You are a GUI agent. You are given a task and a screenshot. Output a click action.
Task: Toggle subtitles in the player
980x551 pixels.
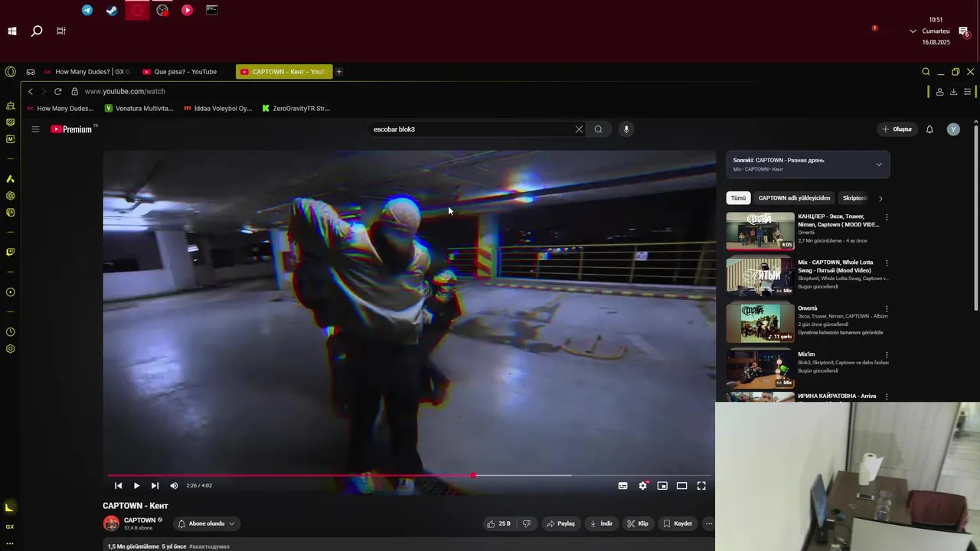click(x=623, y=486)
